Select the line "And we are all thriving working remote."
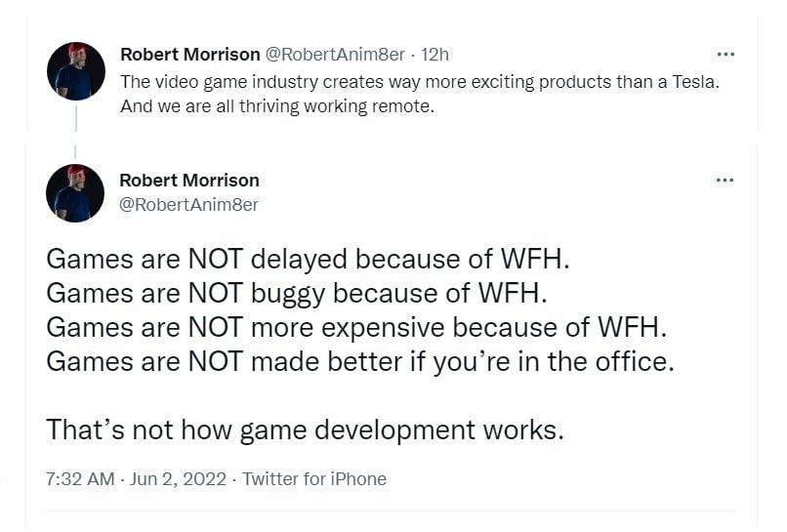Screen dimensions: 787x532 coord(276,105)
